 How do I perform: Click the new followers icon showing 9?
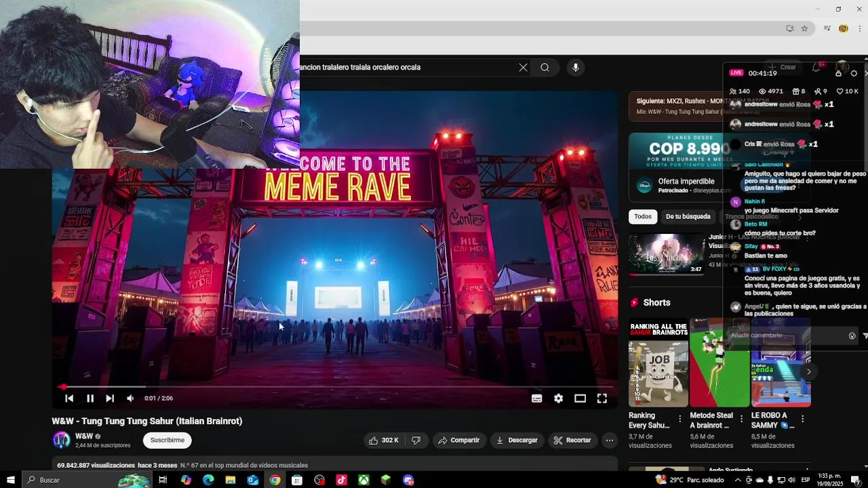(x=818, y=91)
